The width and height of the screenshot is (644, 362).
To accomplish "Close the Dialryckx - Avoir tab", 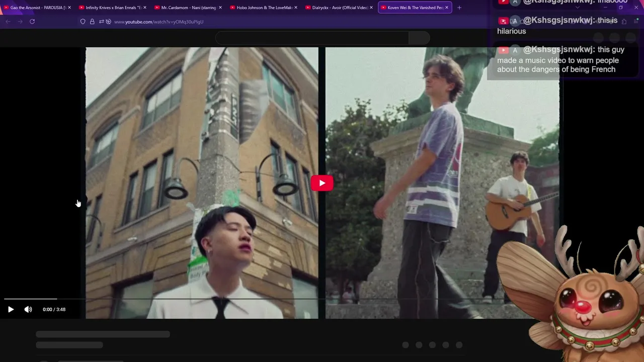I will 371,8.
